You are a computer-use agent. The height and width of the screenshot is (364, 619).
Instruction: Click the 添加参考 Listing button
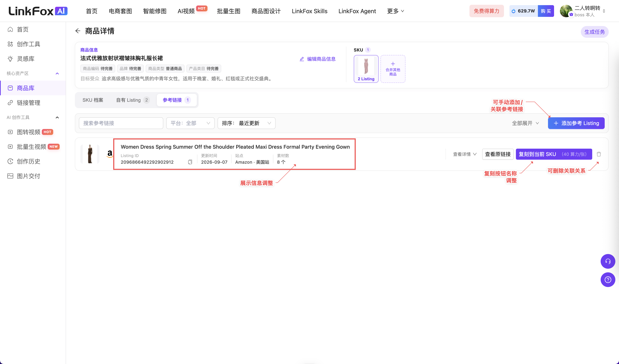[x=576, y=123]
